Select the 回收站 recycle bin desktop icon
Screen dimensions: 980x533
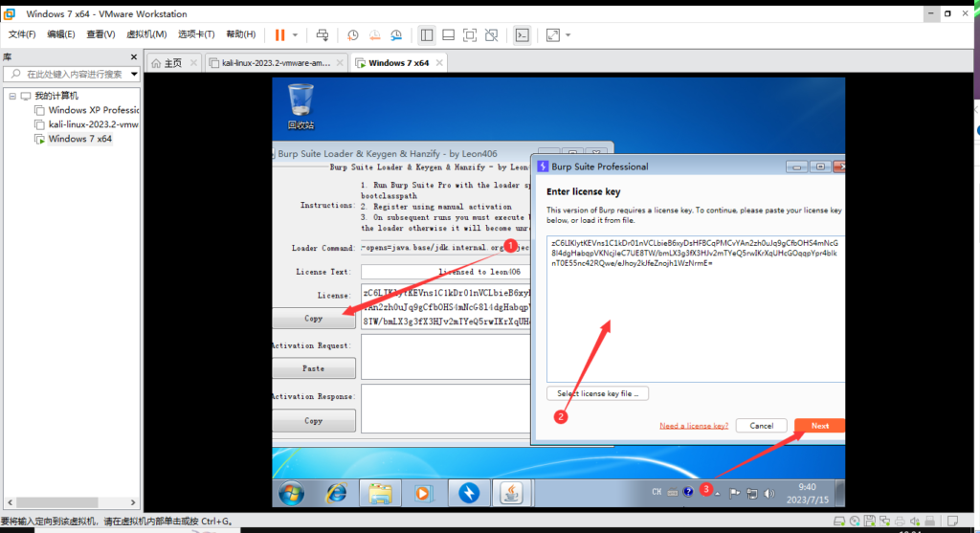pos(301,107)
